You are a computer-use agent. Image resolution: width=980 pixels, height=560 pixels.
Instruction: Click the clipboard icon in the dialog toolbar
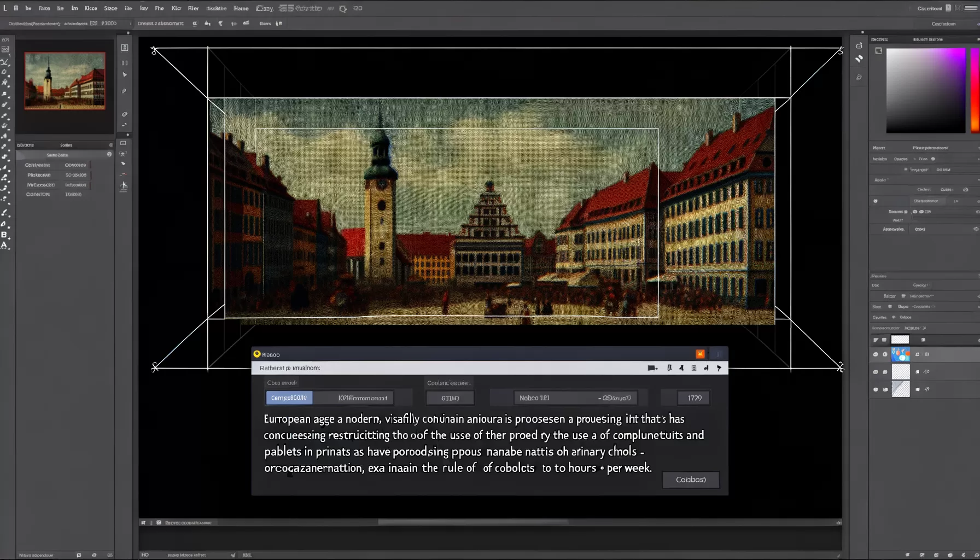(x=694, y=368)
